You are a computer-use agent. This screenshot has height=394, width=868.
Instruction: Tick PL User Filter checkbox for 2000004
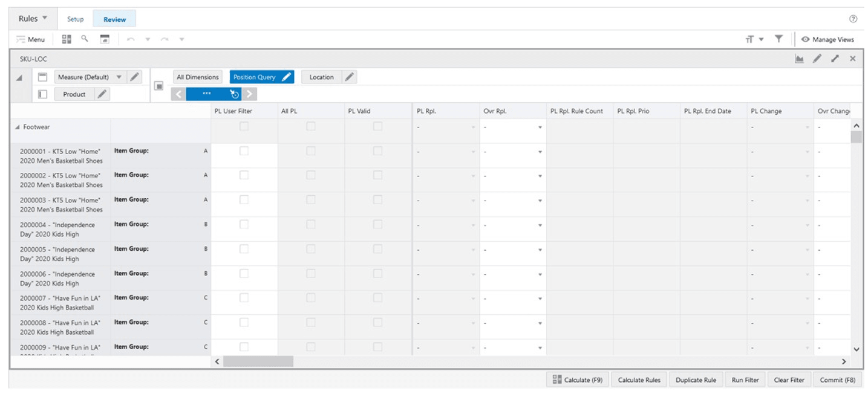click(x=244, y=224)
